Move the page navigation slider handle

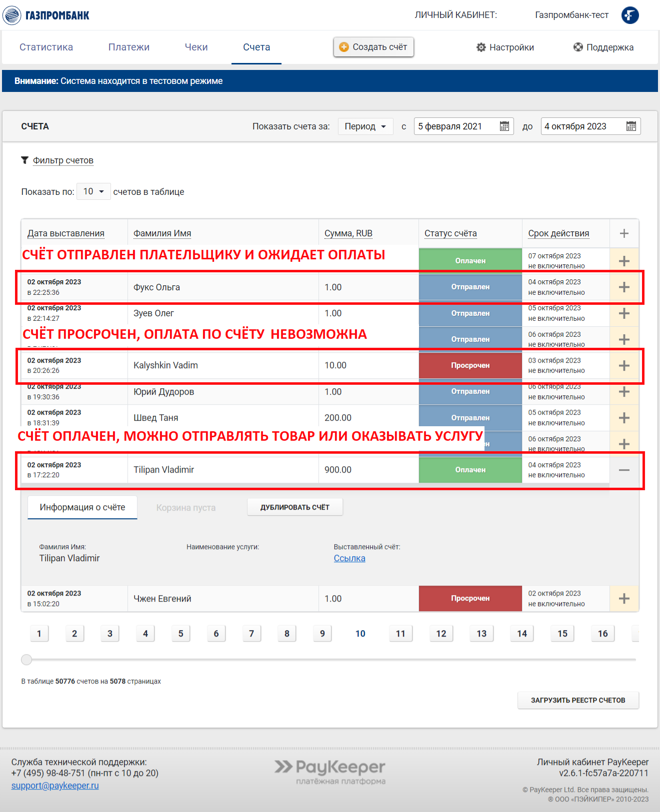click(26, 660)
